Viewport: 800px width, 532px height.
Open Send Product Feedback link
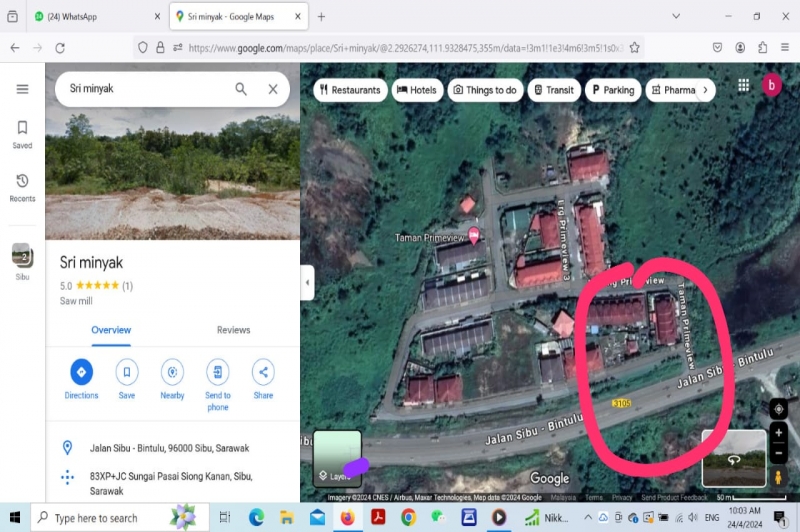click(674, 497)
